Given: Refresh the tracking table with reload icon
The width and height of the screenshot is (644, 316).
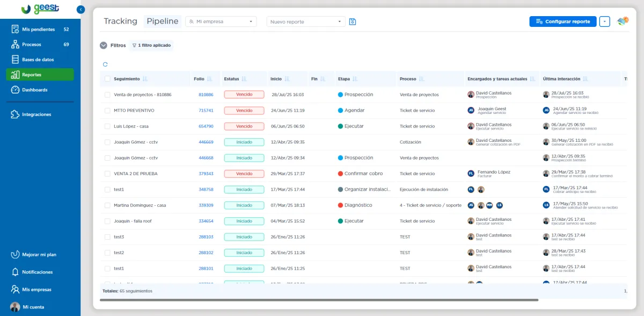Looking at the screenshot, I should pyautogui.click(x=105, y=64).
